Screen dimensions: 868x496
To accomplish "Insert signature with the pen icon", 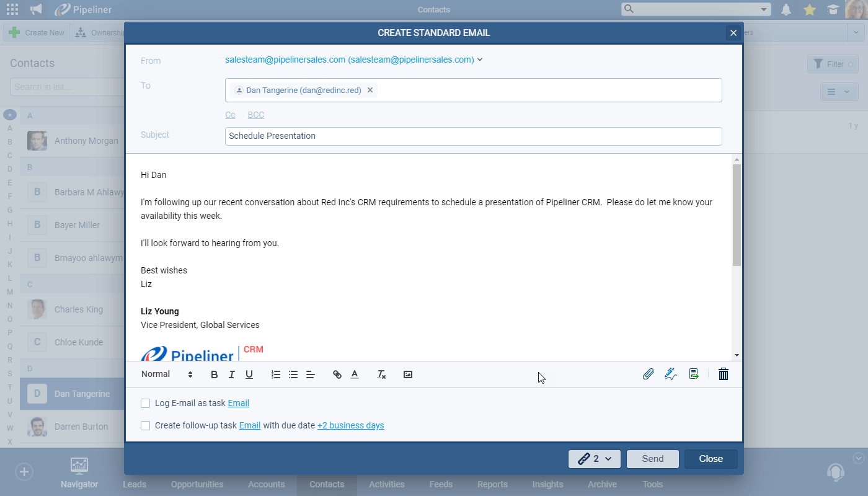I will coord(670,374).
